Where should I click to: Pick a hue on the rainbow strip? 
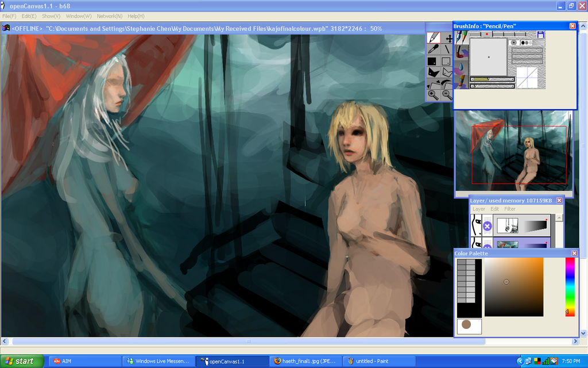pyautogui.click(x=570, y=287)
